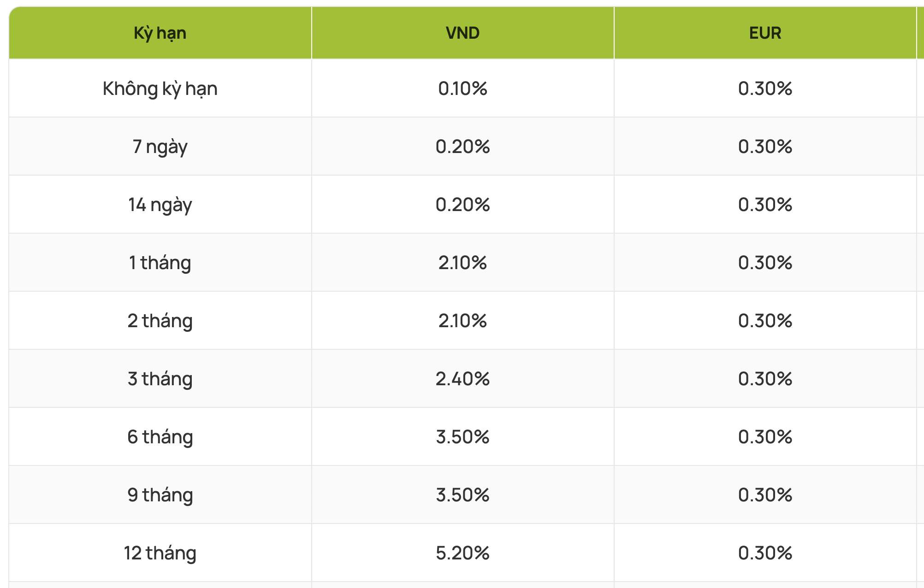The image size is (924, 588).
Task: Select the "3 tháng" term cell
Action: pyautogui.click(x=160, y=379)
